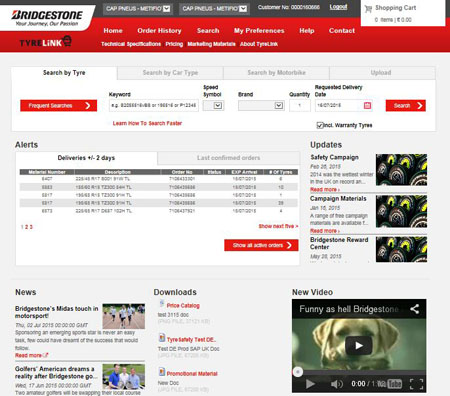Toggle Incl. Warranty Tyres checkbox

point(320,125)
